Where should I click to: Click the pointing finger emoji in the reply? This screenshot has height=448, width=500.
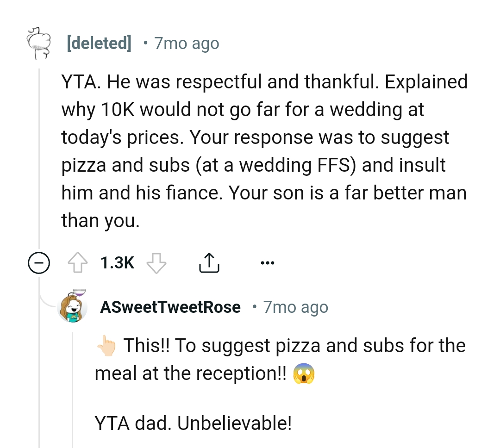pos(106,345)
